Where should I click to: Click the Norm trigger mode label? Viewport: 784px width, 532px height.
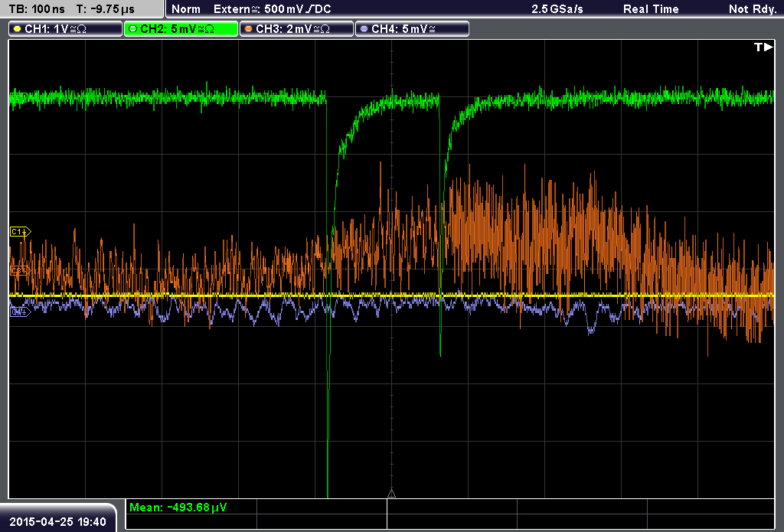(x=186, y=9)
